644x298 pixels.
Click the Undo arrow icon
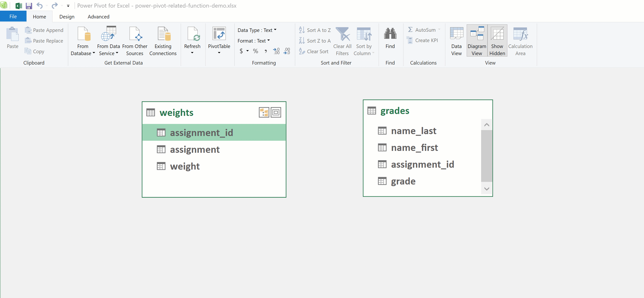click(x=39, y=5)
